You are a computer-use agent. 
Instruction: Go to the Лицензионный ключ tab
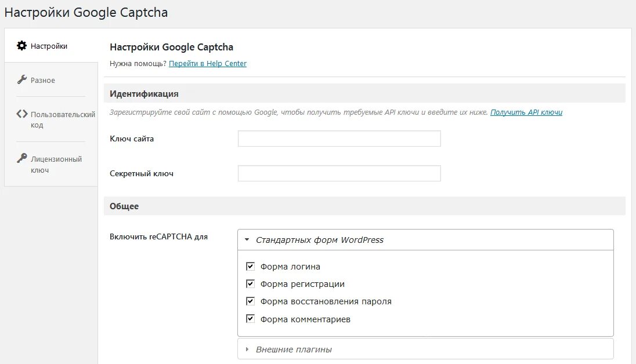click(56, 165)
